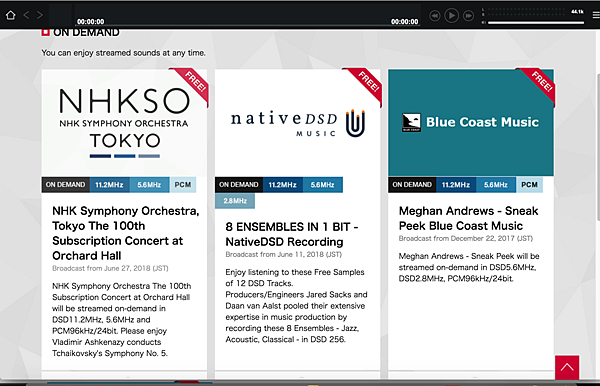Open nativeDSD Music logo thumbnail
Screen dimensions: 600x386
298,123
